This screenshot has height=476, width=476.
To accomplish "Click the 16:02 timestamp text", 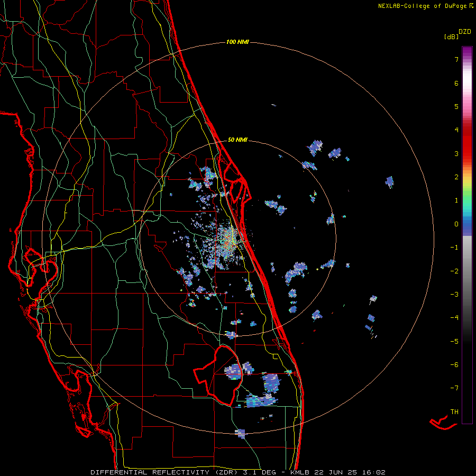I will 374,472.
